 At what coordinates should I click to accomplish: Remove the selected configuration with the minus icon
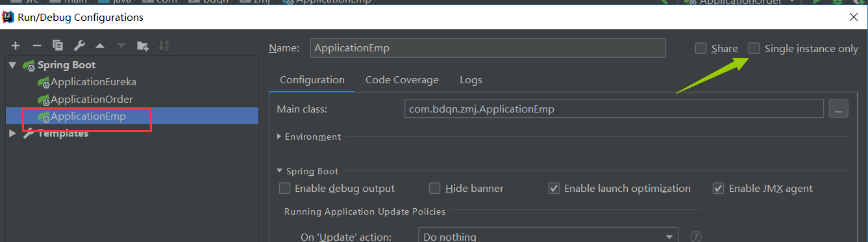[37, 46]
